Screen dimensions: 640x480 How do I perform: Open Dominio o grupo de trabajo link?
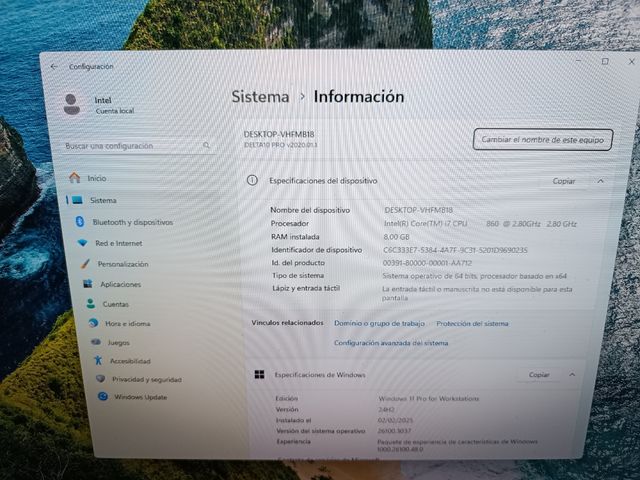point(379,323)
